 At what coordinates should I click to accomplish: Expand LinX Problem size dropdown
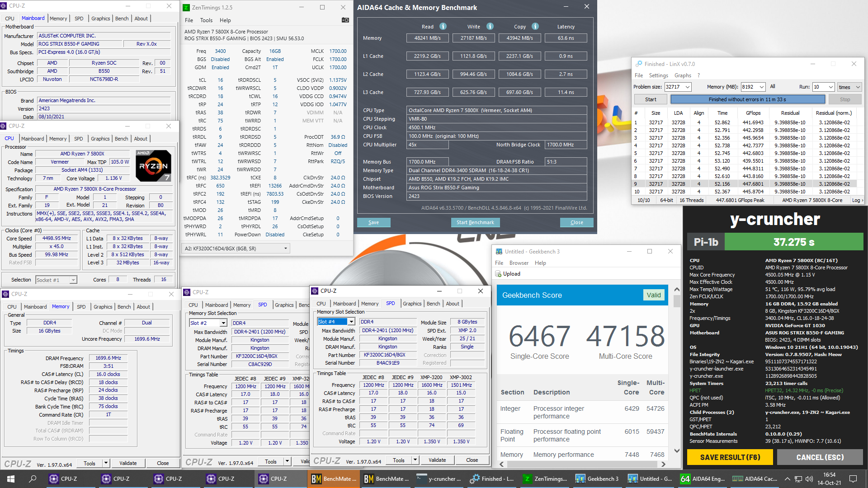[x=688, y=87]
